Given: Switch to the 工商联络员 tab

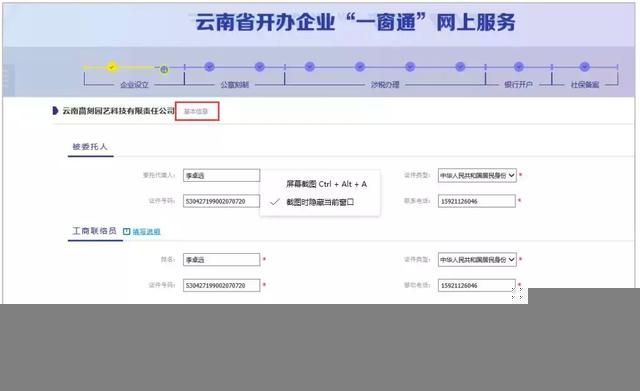Looking at the screenshot, I should [94, 231].
